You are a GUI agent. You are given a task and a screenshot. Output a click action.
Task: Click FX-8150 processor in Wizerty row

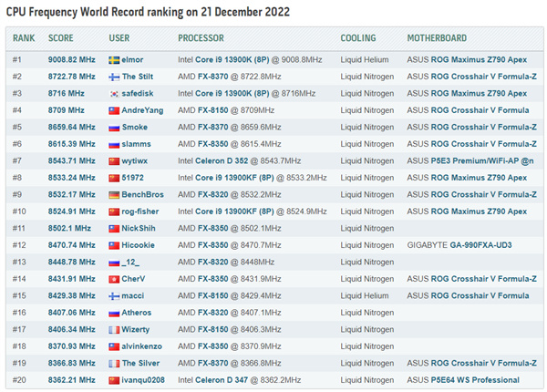(212, 329)
